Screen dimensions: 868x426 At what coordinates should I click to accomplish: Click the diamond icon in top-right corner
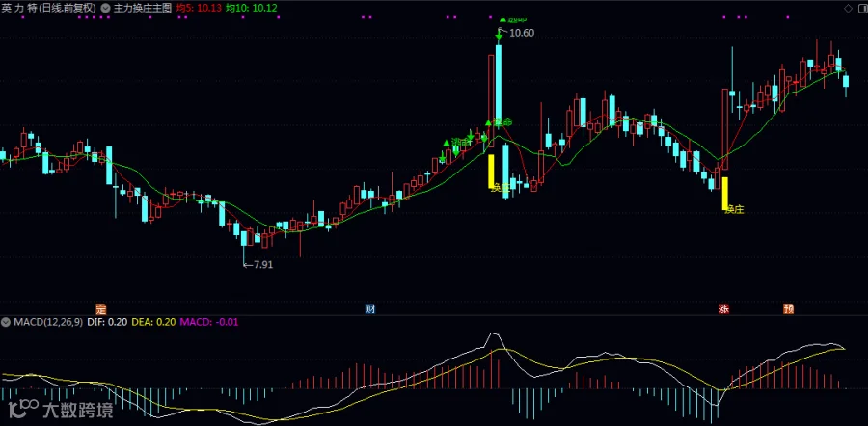pyautogui.click(x=848, y=9)
